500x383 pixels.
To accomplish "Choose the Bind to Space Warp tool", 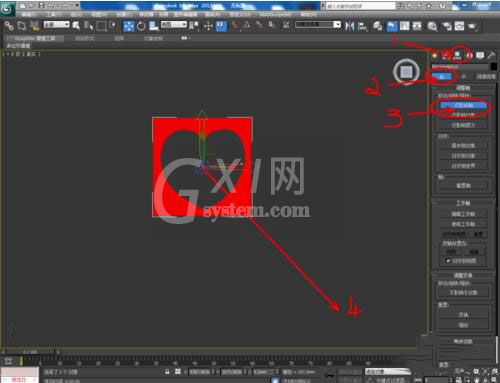I will tap(34, 26).
